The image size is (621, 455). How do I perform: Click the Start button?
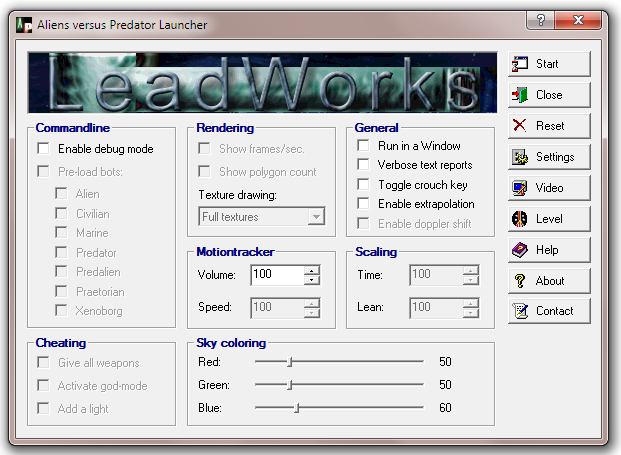[x=549, y=64]
